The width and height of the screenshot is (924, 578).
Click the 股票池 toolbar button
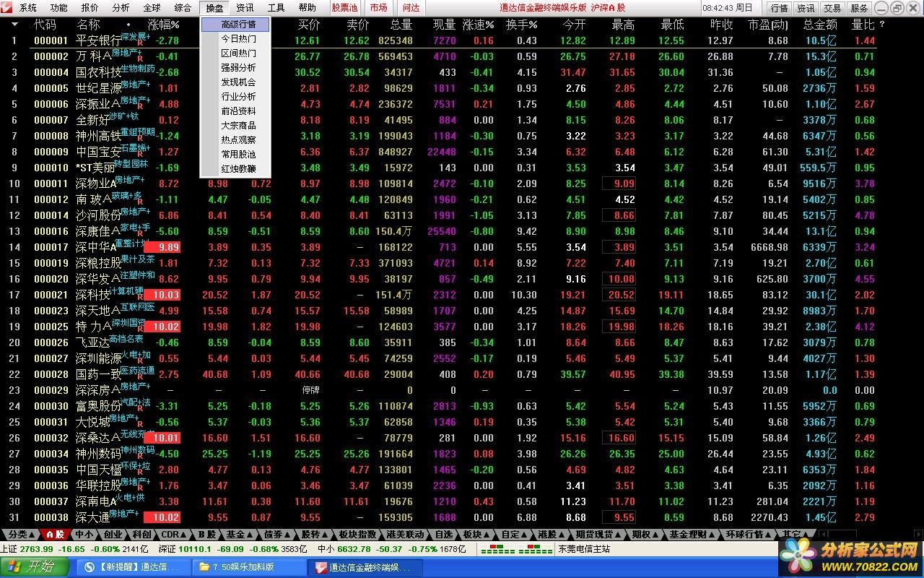pos(344,8)
